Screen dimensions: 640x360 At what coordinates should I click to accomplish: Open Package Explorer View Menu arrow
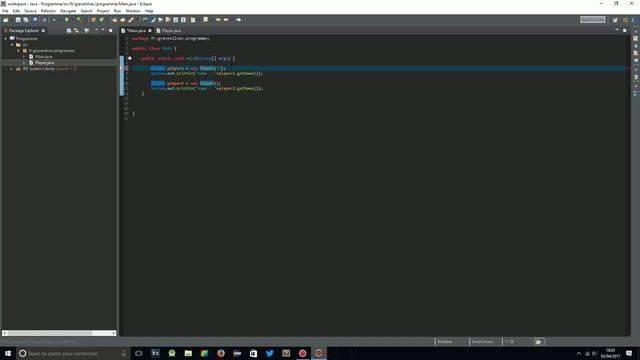tap(96, 30)
